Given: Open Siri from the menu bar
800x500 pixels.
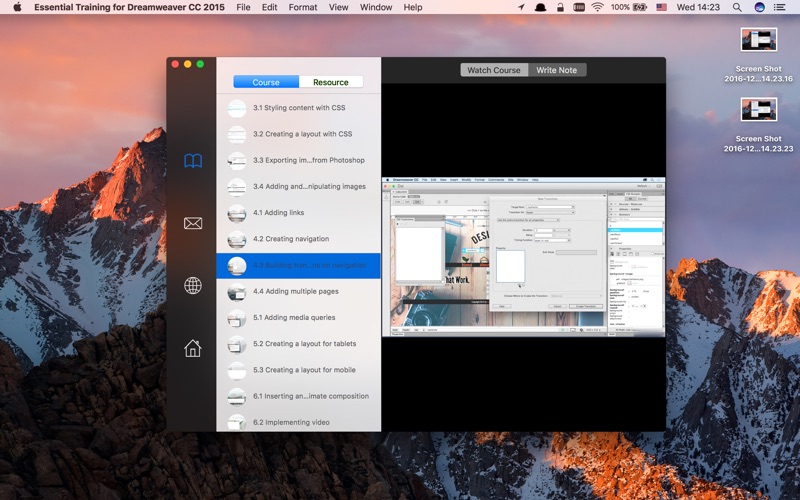Looking at the screenshot, I should tap(759, 7).
